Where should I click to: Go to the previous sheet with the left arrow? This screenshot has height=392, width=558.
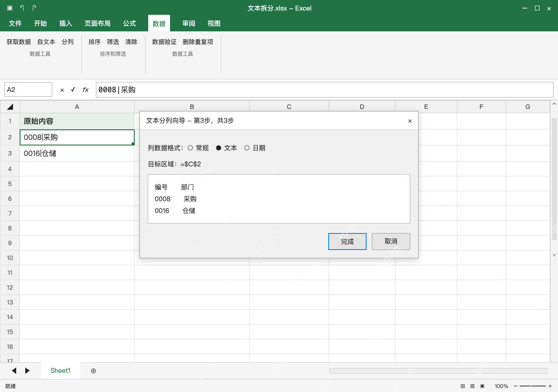point(14,371)
